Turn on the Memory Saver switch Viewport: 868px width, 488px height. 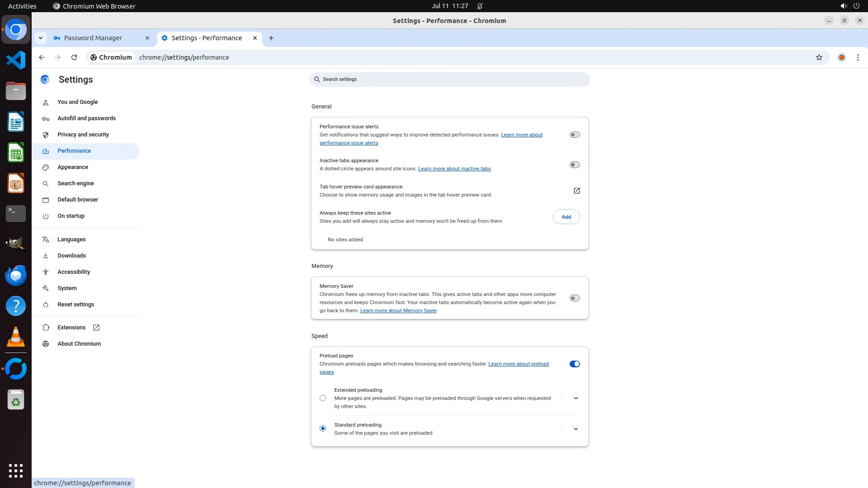(x=574, y=298)
